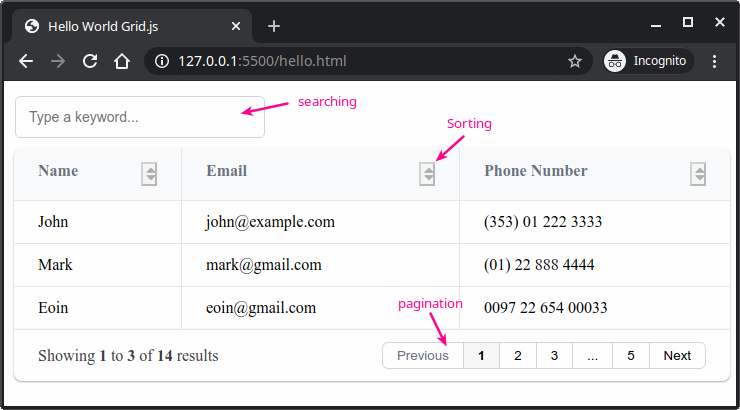This screenshot has width=740, height=410.
Task: Reload the page with refresh icon
Action: (x=90, y=61)
